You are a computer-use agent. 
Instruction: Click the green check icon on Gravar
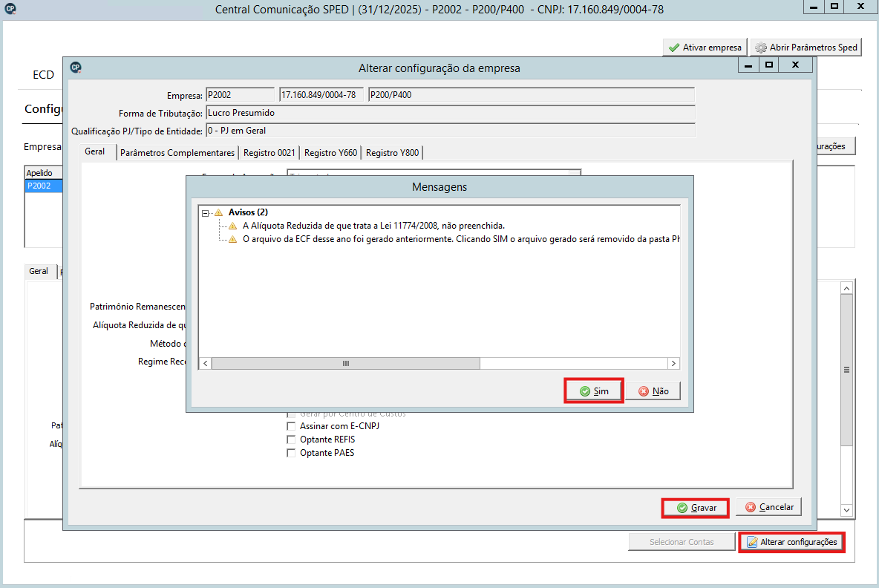682,508
